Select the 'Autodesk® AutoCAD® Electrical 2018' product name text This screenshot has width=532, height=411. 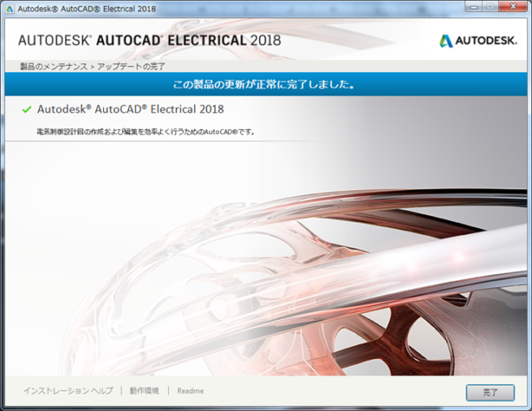coord(131,110)
